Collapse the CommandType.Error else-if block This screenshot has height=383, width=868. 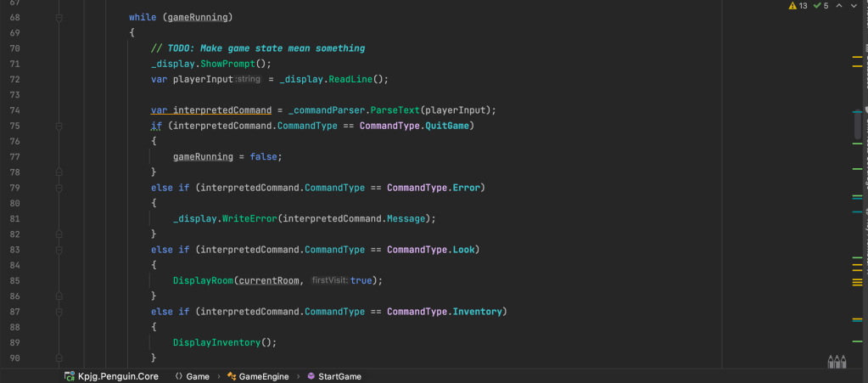click(x=59, y=188)
